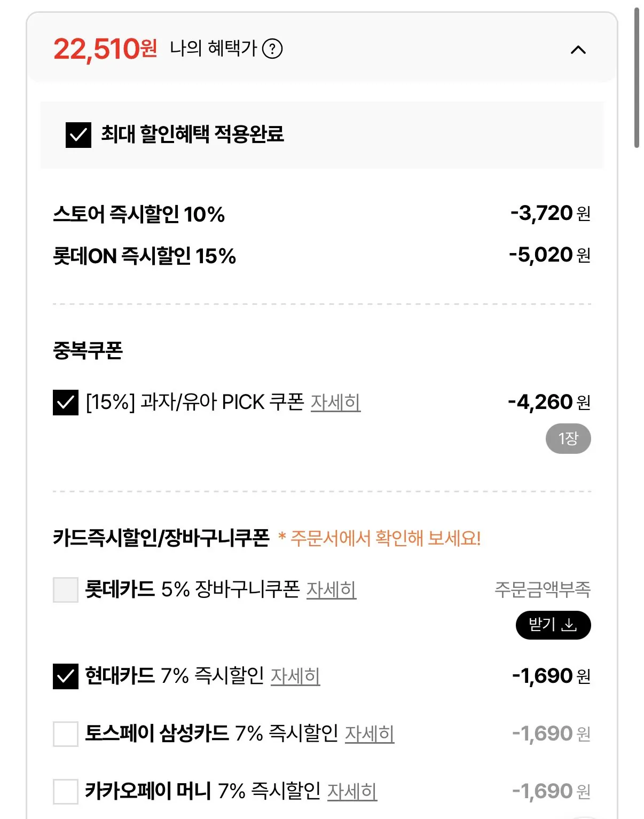
Task: Click the question mark help icon beside 나의 혜택가
Action: coord(272,49)
